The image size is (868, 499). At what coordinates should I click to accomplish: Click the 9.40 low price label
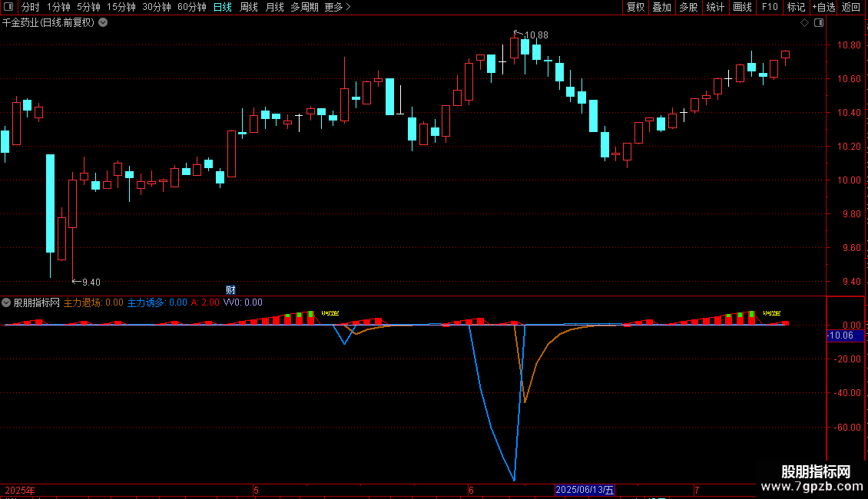coord(91,283)
